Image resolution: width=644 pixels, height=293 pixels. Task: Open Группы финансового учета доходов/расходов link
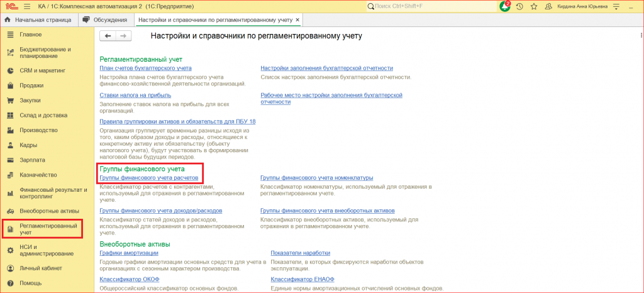click(161, 211)
